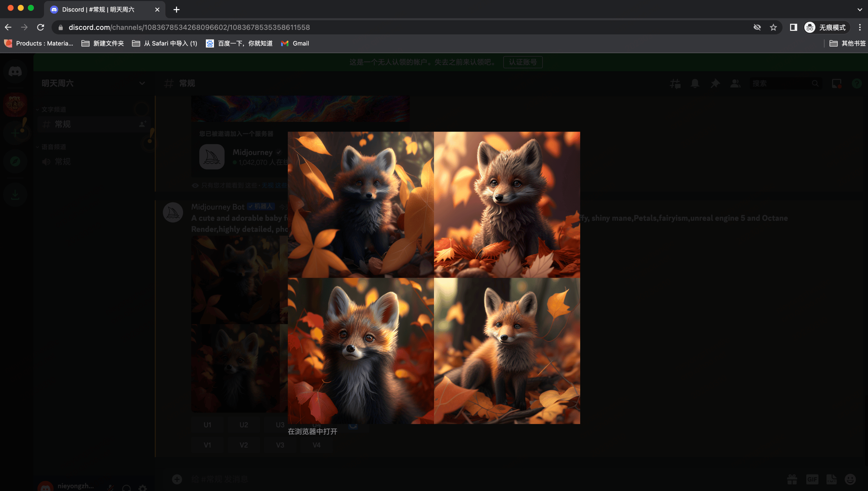This screenshot has width=868, height=491.
Task: Open 其他书签 bookmarks folder
Action: [848, 43]
